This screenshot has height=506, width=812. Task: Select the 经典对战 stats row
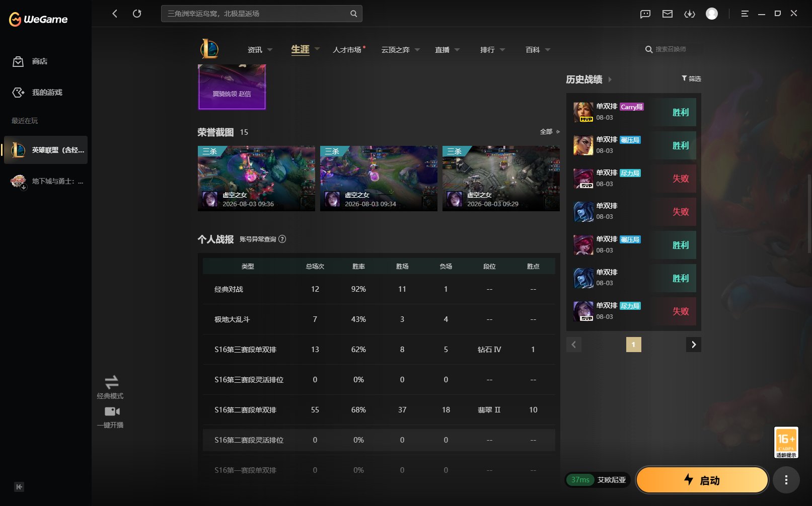(379, 289)
